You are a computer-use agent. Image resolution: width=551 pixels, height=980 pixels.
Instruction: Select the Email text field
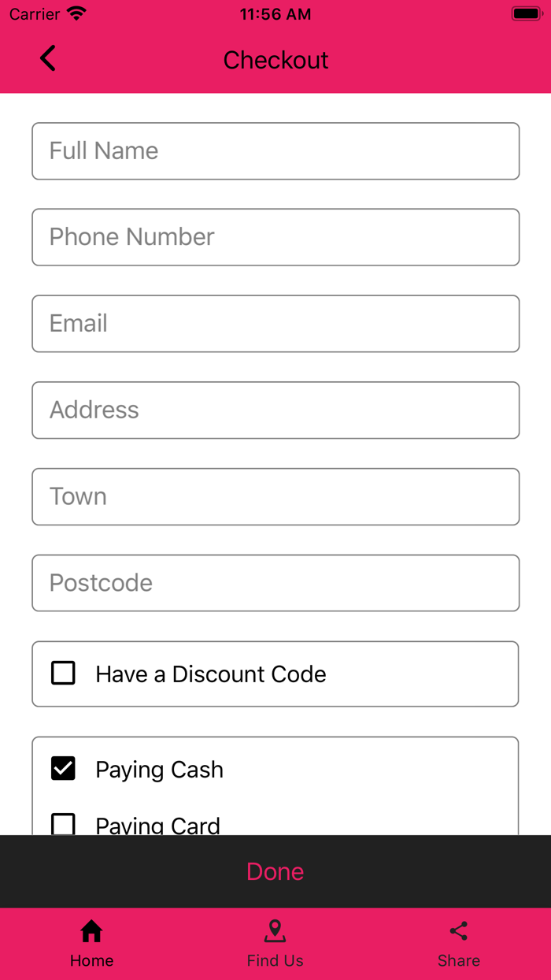pyautogui.click(x=275, y=324)
